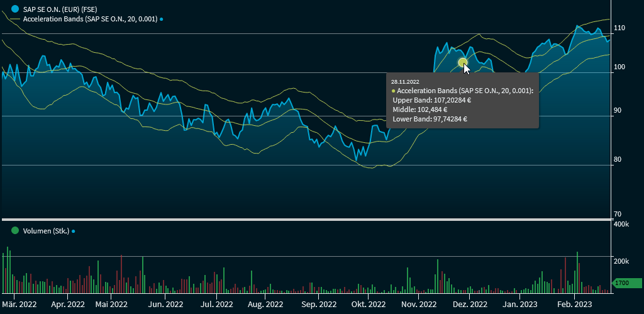The image size is (644, 314).
Task: Click the Aug. 2022 time axis label
Action: [x=265, y=304]
